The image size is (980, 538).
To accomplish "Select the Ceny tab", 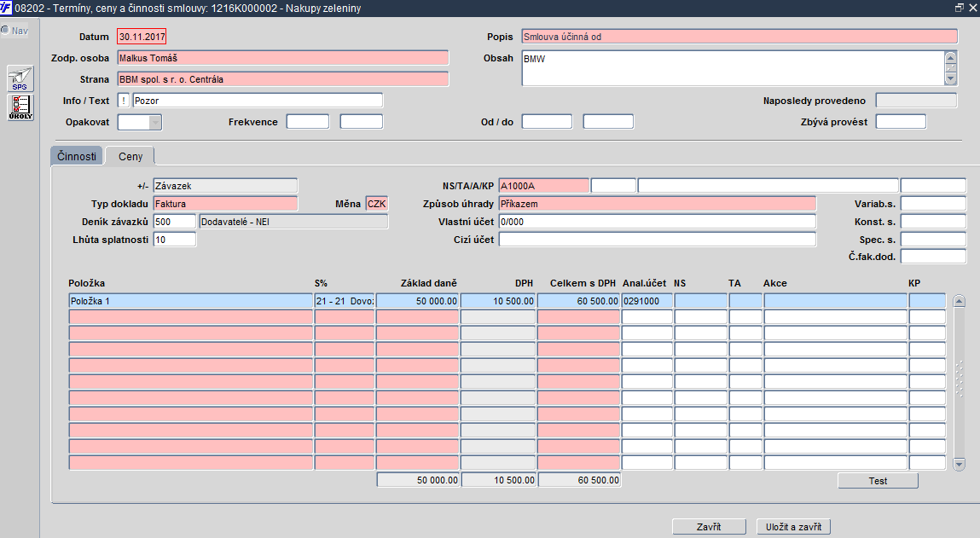I will (130, 157).
